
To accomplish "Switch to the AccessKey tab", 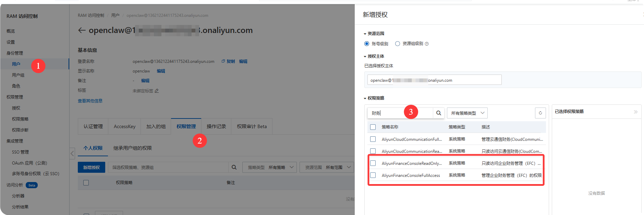I will pos(124,126).
